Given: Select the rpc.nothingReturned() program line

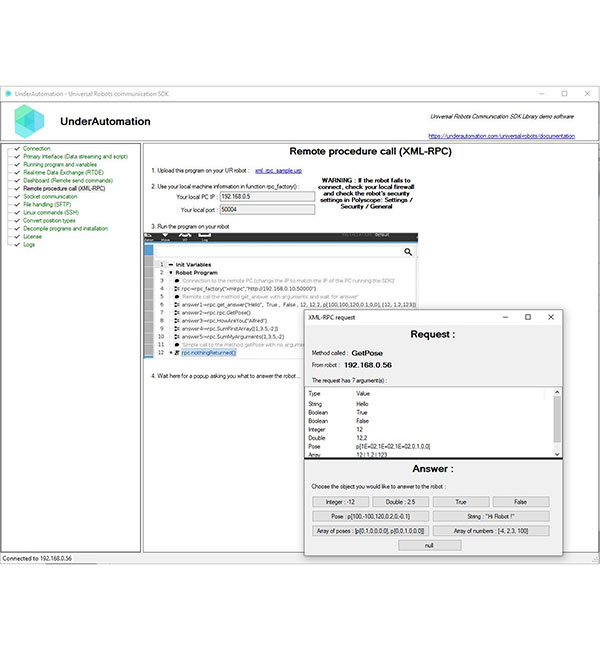Looking at the screenshot, I should 209,353.
